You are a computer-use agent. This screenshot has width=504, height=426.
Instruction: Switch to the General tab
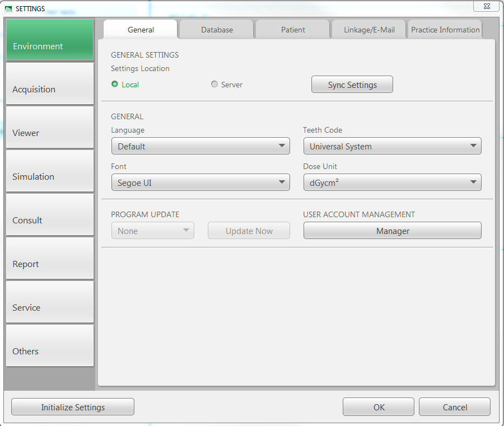pos(141,30)
